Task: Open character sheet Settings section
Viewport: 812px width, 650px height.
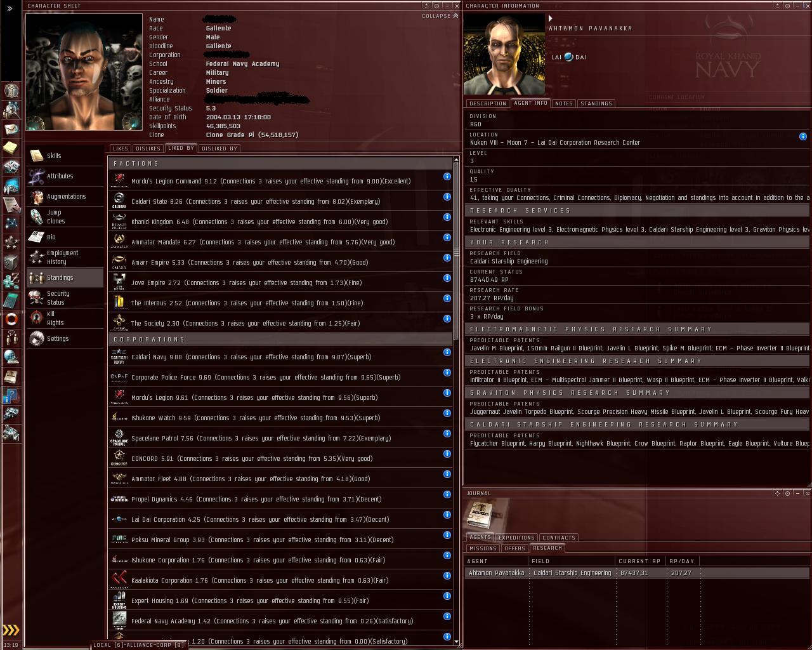Action: 65,338
